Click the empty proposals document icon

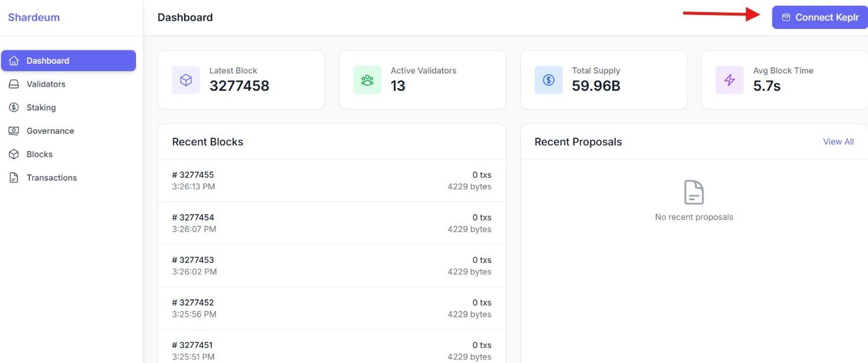(x=694, y=193)
